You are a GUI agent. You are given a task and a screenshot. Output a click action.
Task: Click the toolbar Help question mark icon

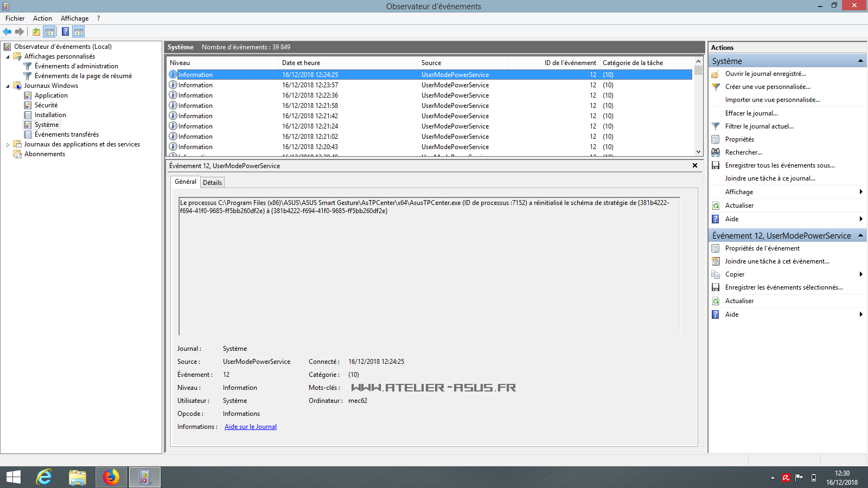[65, 31]
